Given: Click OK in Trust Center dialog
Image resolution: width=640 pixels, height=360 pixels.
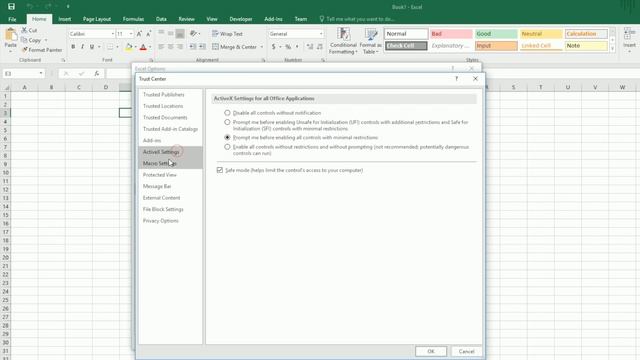Looking at the screenshot, I should (431, 351).
